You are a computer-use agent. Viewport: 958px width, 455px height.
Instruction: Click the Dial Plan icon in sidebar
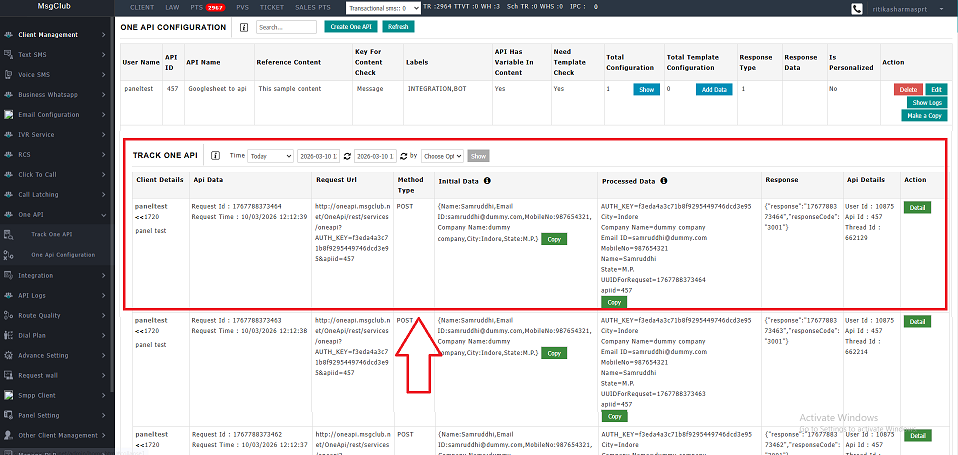tap(8, 335)
